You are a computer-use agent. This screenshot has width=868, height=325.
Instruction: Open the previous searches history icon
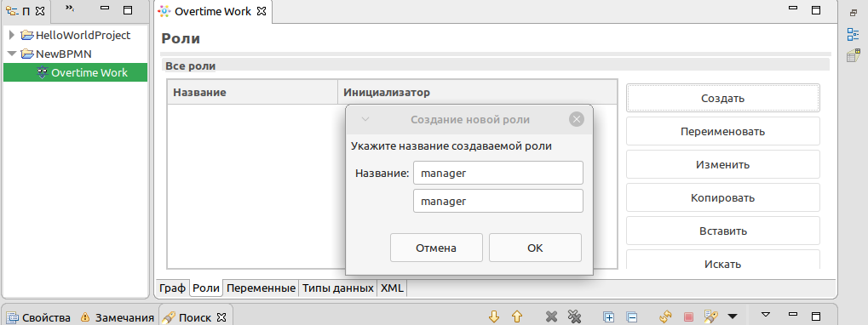click(710, 316)
